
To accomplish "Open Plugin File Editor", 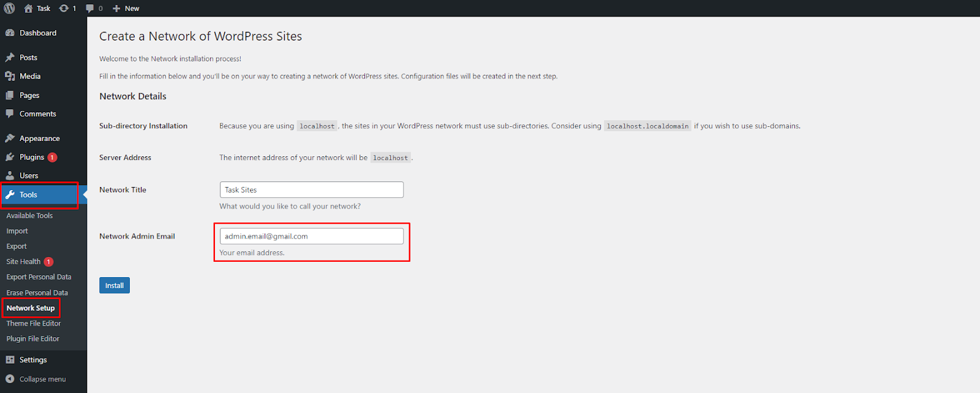I will [33, 339].
